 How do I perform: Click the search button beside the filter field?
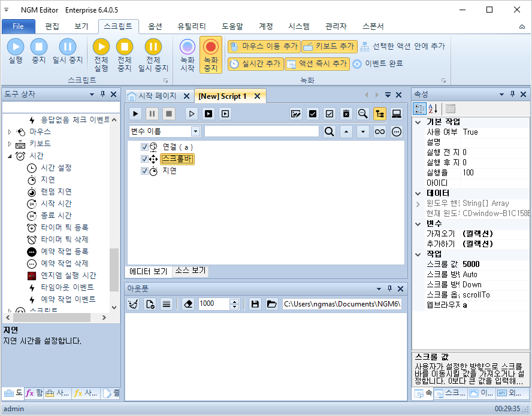(x=329, y=132)
